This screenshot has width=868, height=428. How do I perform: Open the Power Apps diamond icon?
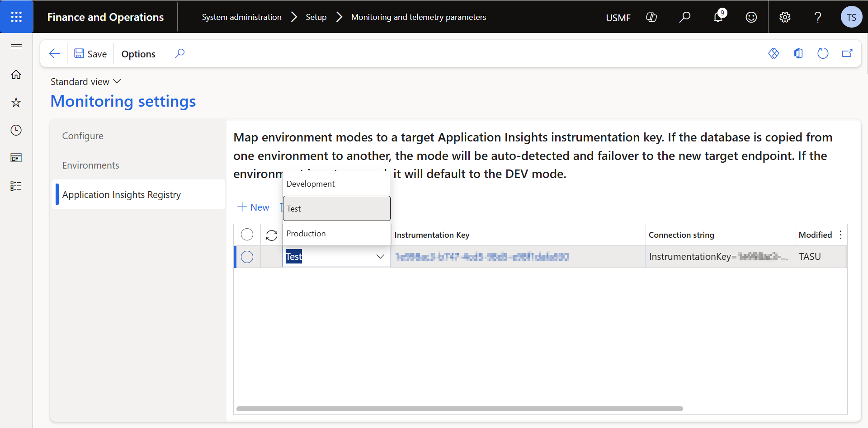[x=774, y=54]
